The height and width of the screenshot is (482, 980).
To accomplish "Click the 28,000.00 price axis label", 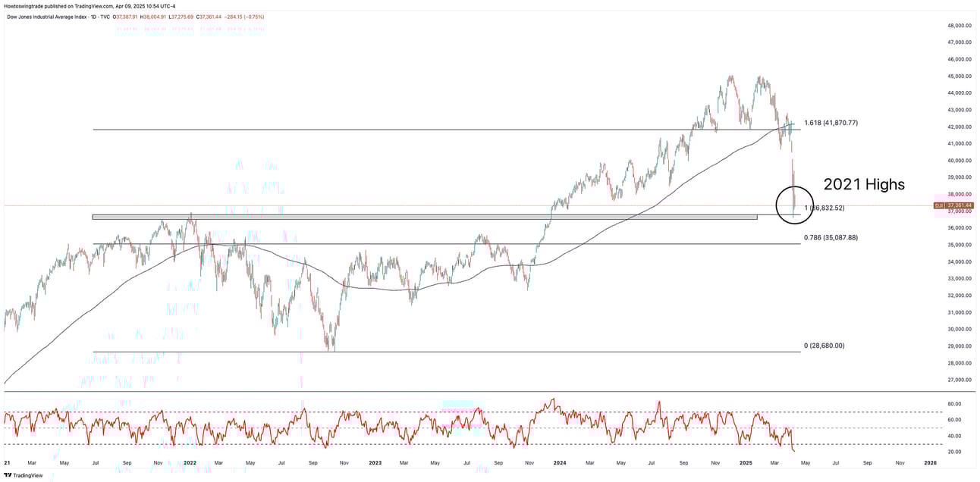I will click(960, 363).
